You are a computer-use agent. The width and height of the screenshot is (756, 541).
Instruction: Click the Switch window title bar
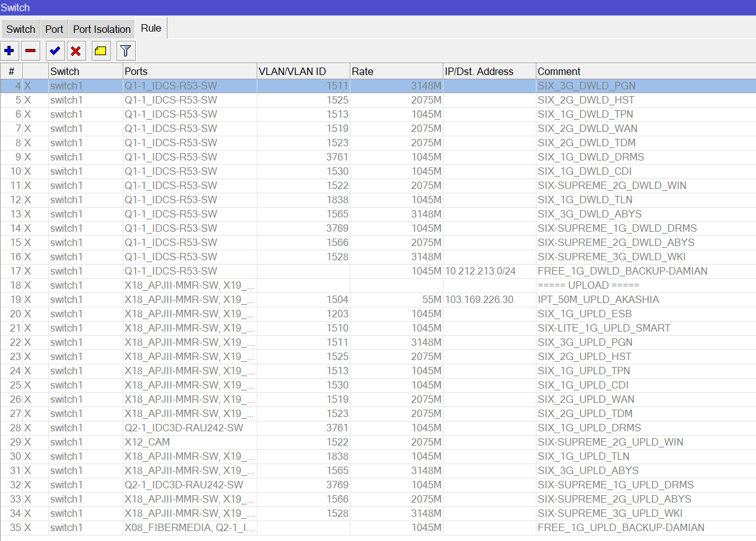[x=378, y=7]
